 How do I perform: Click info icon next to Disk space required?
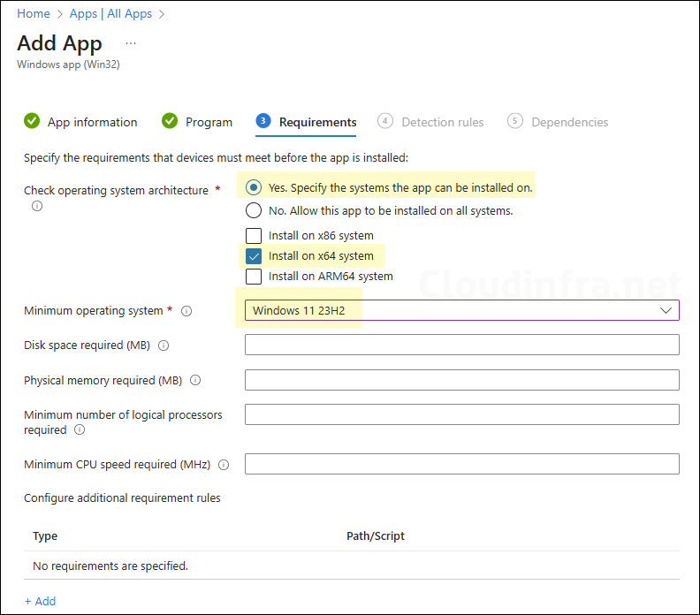click(164, 345)
